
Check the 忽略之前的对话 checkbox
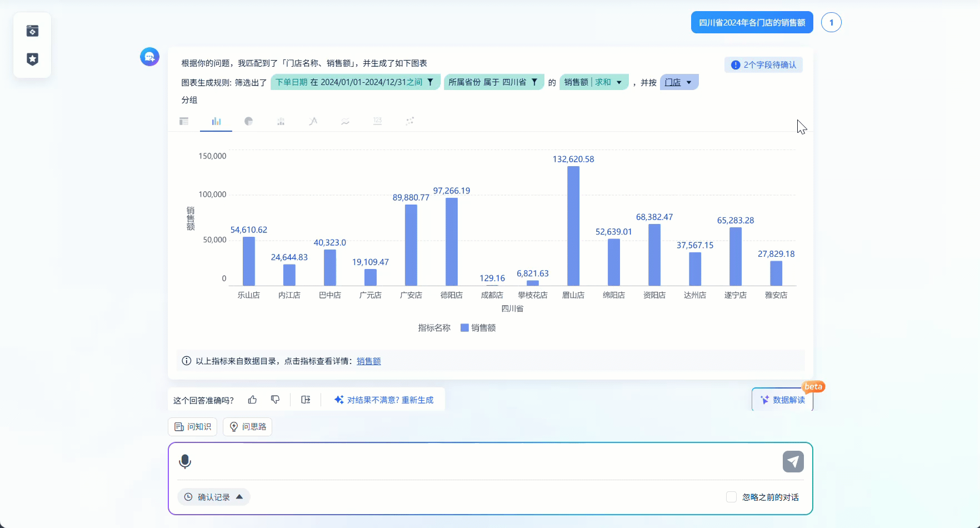coord(731,497)
